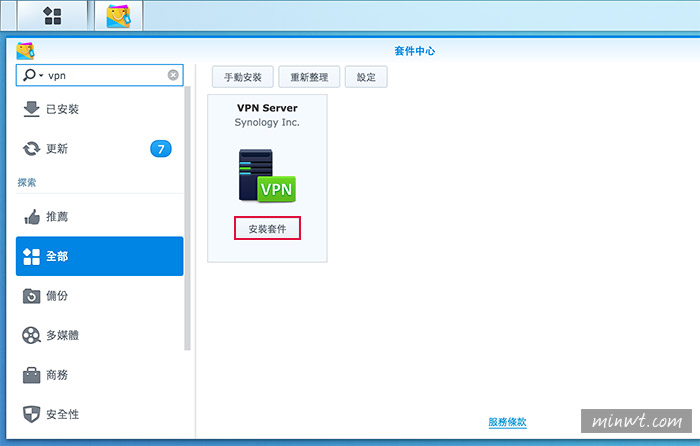Click the multimedia film reel icon
The height and width of the screenshot is (446, 700).
(x=31, y=335)
